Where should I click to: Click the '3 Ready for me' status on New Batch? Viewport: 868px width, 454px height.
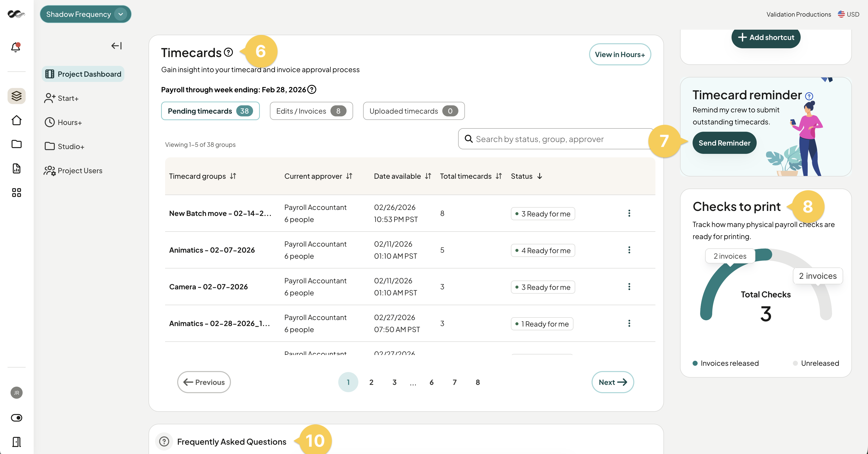[x=543, y=214]
